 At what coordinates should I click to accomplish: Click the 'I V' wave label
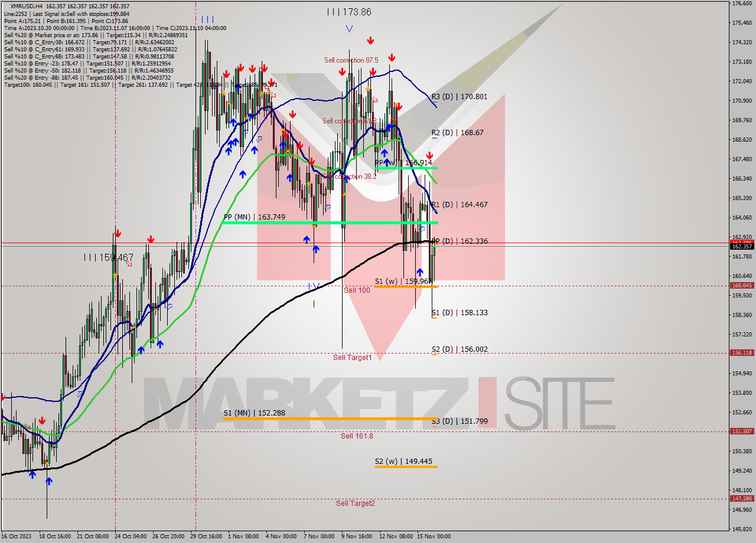point(314,286)
